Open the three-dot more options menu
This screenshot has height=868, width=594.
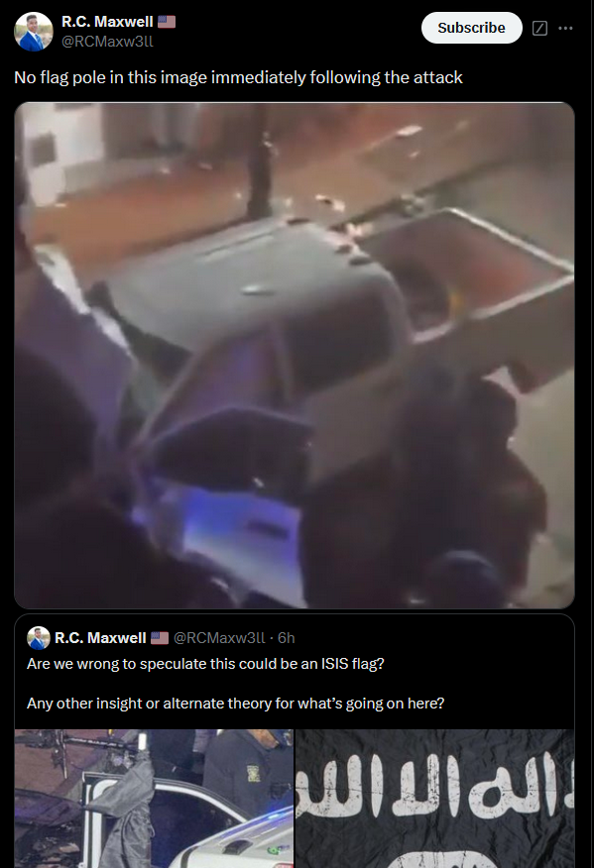point(565,28)
